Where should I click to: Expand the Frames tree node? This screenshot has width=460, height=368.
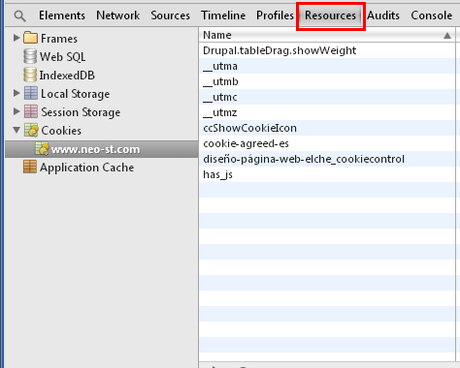(x=16, y=38)
